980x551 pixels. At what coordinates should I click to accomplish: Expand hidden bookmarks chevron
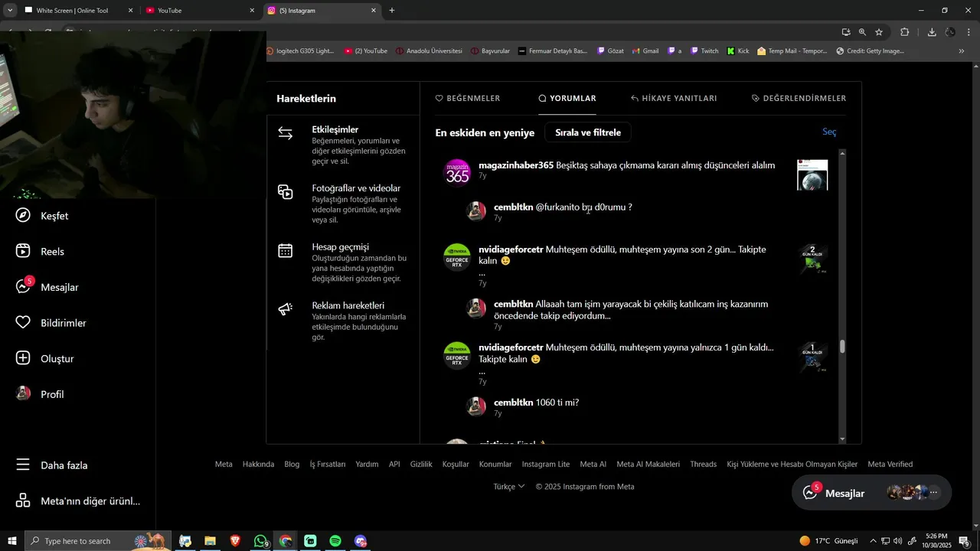962,51
